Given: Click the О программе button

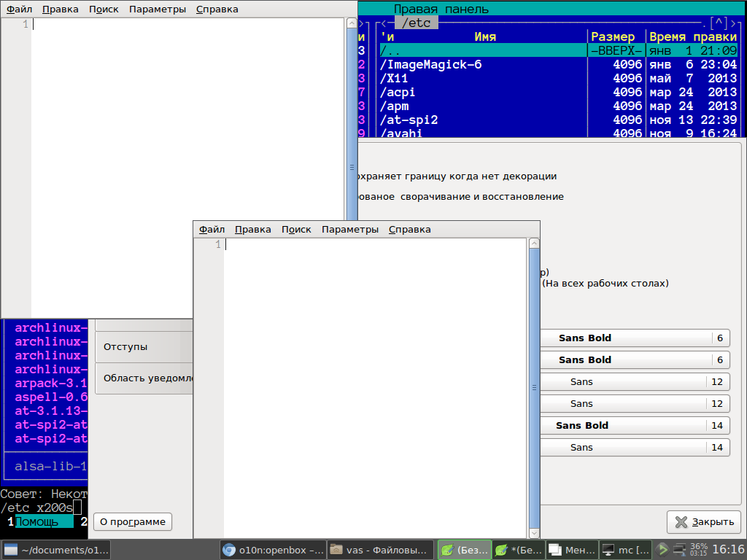Looking at the screenshot, I should 133,521.
